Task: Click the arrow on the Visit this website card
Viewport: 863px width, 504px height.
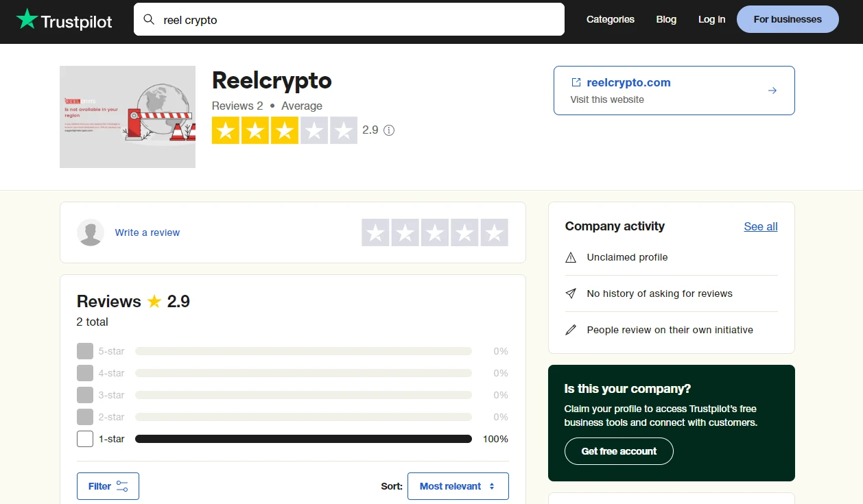Action: (772, 90)
